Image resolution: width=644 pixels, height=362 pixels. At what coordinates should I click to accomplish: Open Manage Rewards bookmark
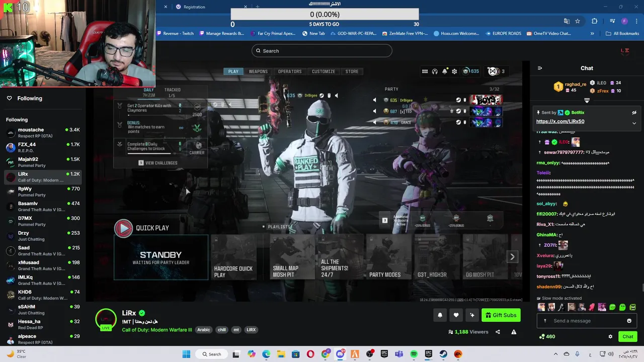pyautogui.click(x=222, y=34)
